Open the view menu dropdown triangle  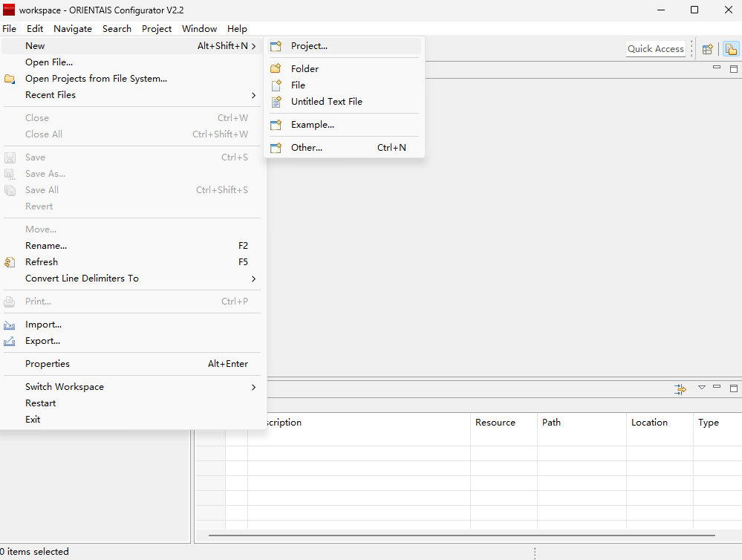[702, 388]
